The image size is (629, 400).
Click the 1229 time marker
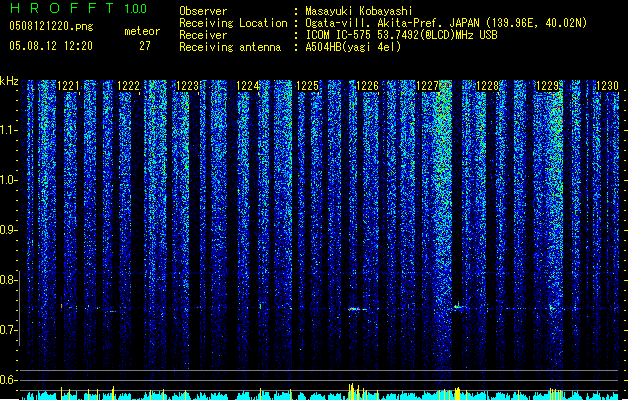click(x=548, y=86)
